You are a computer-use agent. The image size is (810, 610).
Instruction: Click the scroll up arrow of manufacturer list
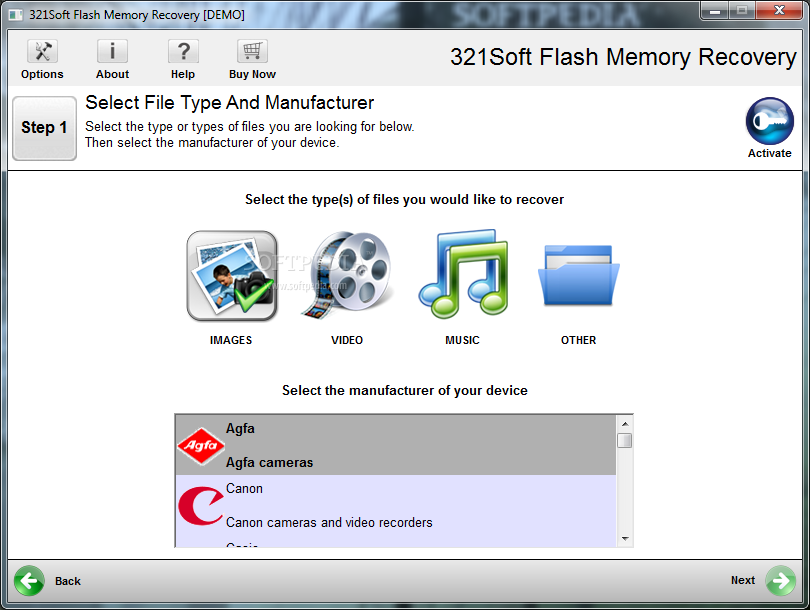(x=625, y=424)
